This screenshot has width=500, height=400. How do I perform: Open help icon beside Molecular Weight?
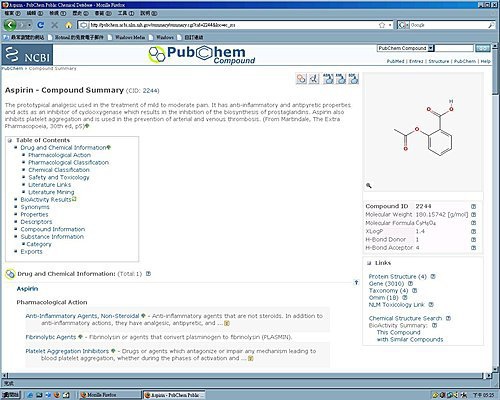coord(473,215)
